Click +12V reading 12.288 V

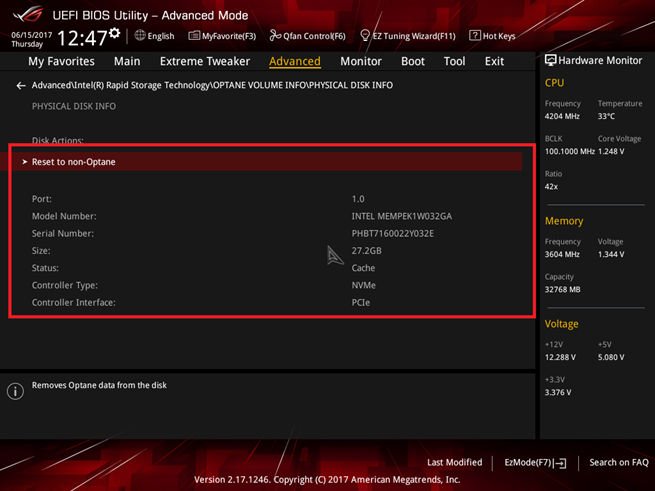point(560,357)
